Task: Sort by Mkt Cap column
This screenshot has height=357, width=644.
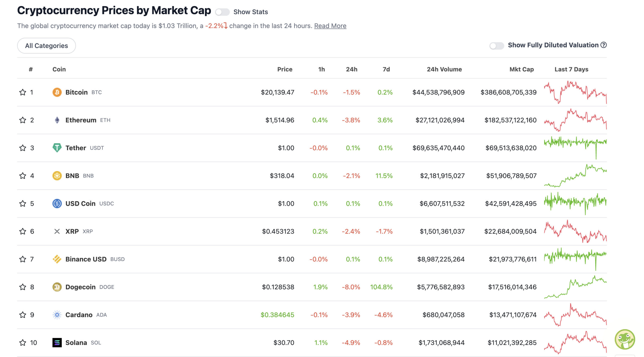Action: [x=521, y=69]
